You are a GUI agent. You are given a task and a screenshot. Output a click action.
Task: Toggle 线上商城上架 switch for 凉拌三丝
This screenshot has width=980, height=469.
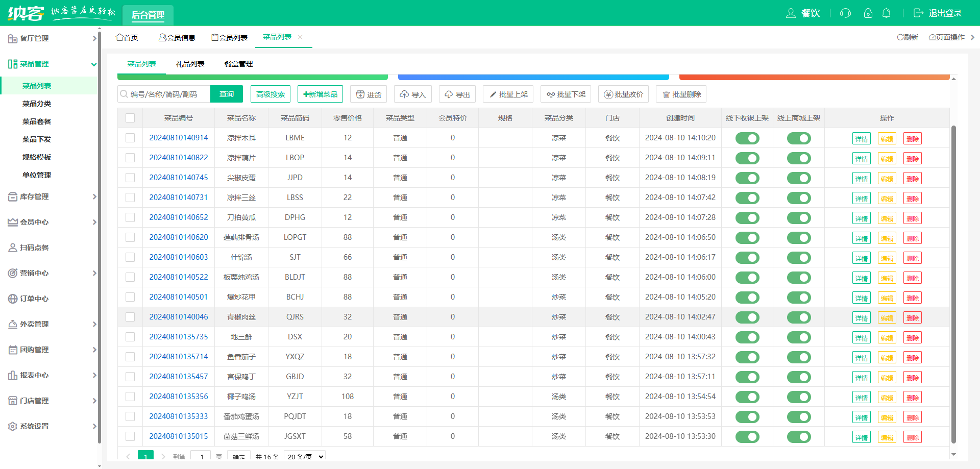coord(799,198)
